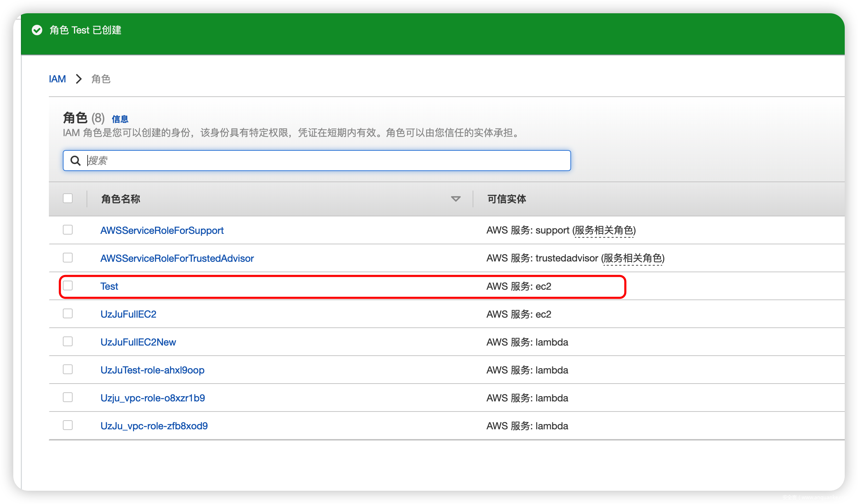Screen dimensions: 858x504
Task: Click the 角色名称 column header
Action: click(121, 199)
